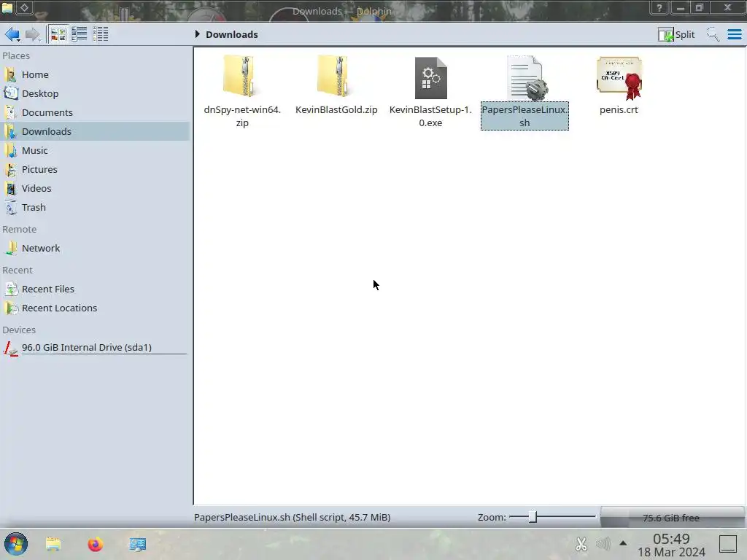Image resolution: width=747 pixels, height=560 pixels.
Task: Open Recent Files entry
Action: 96,289
